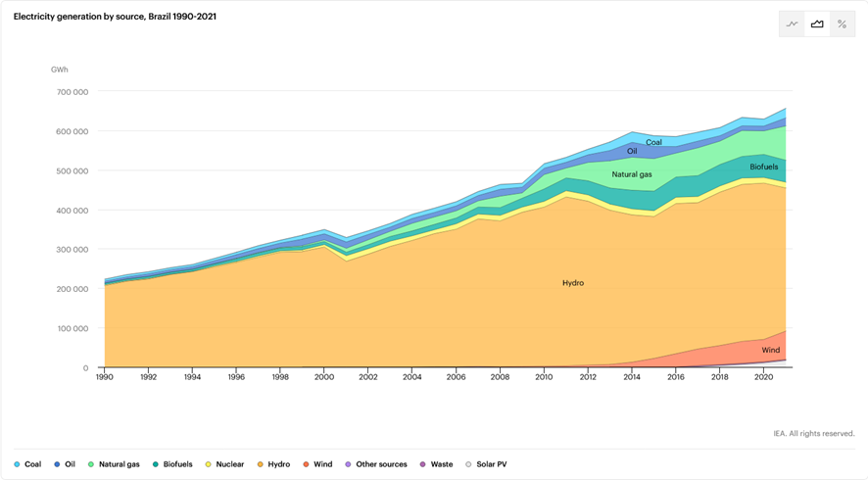Click the Coal label inside chart
The height and width of the screenshot is (480, 868).
(653, 143)
